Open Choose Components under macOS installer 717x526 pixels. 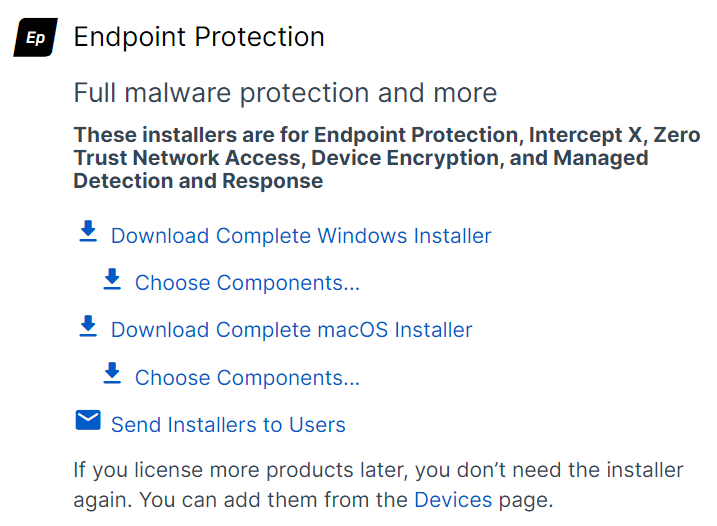[x=247, y=378]
